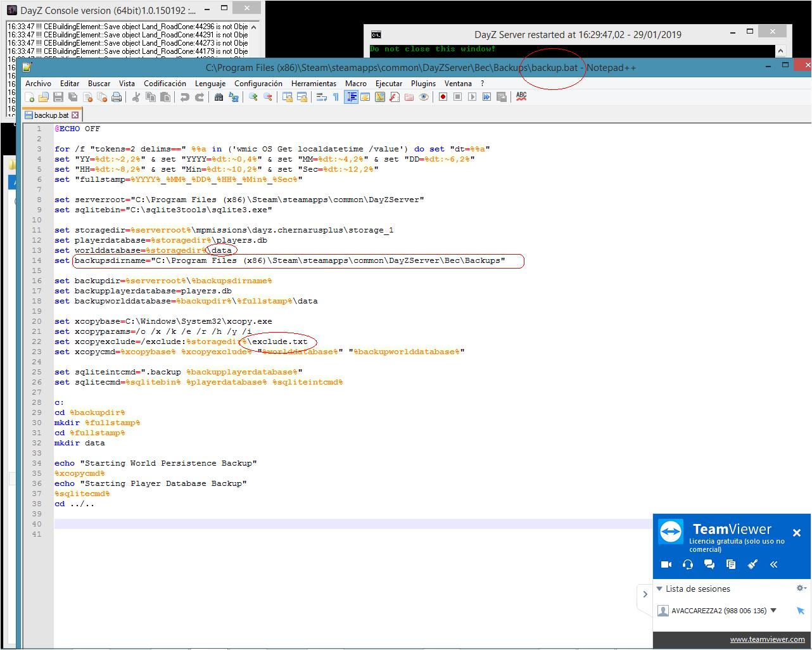Collapse the Lista de sesiones section
This screenshot has width=812, height=650.
[x=659, y=589]
